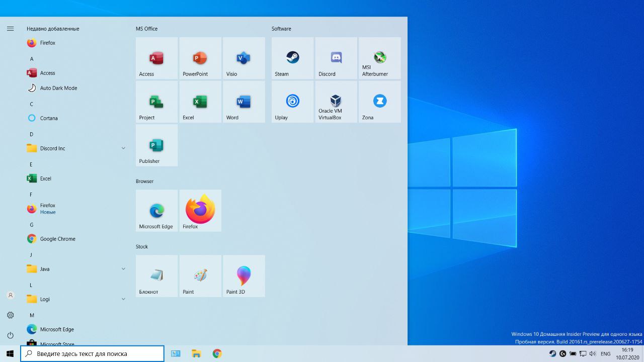Launch Excel from the MS Office tile group
Screen dimensions: 644x362
click(x=200, y=102)
